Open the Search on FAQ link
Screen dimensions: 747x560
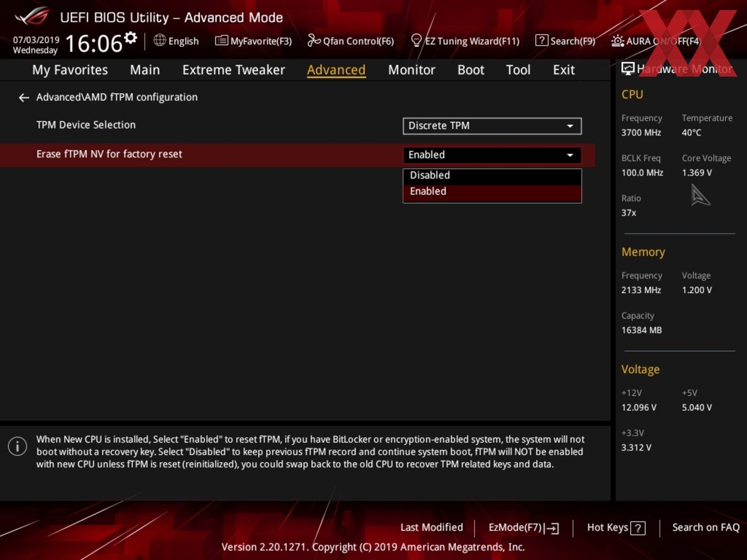(x=706, y=527)
